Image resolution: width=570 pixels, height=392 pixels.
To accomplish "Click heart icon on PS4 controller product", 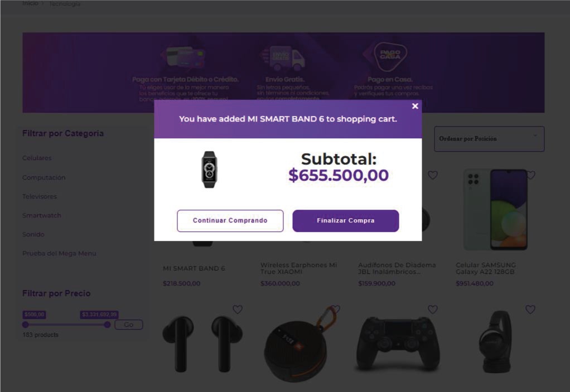I will coord(432,309).
